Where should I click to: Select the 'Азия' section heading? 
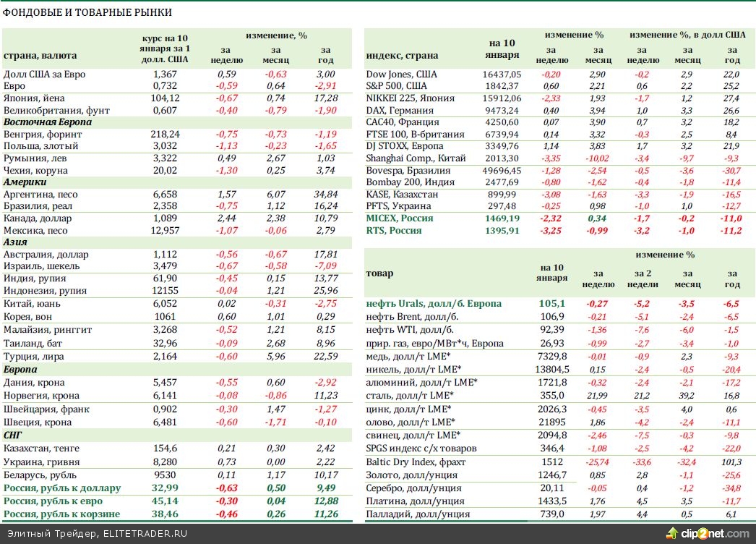point(16,243)
